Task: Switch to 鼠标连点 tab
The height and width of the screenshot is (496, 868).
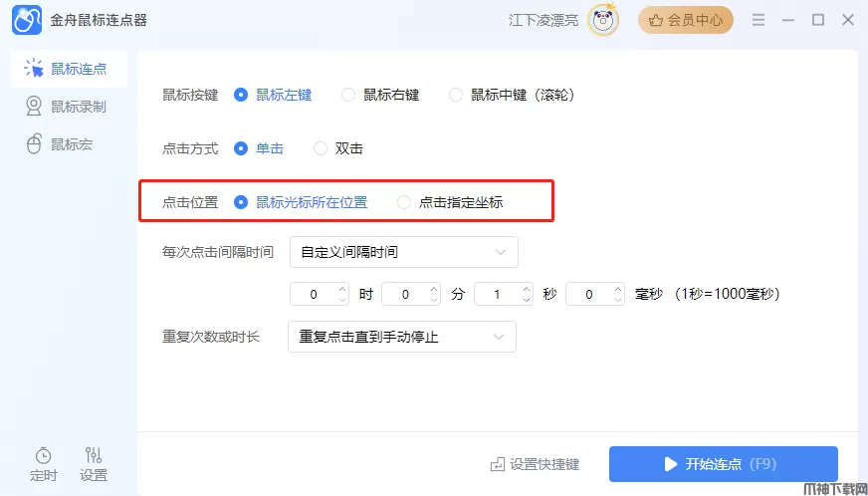Action: (69, 70)
